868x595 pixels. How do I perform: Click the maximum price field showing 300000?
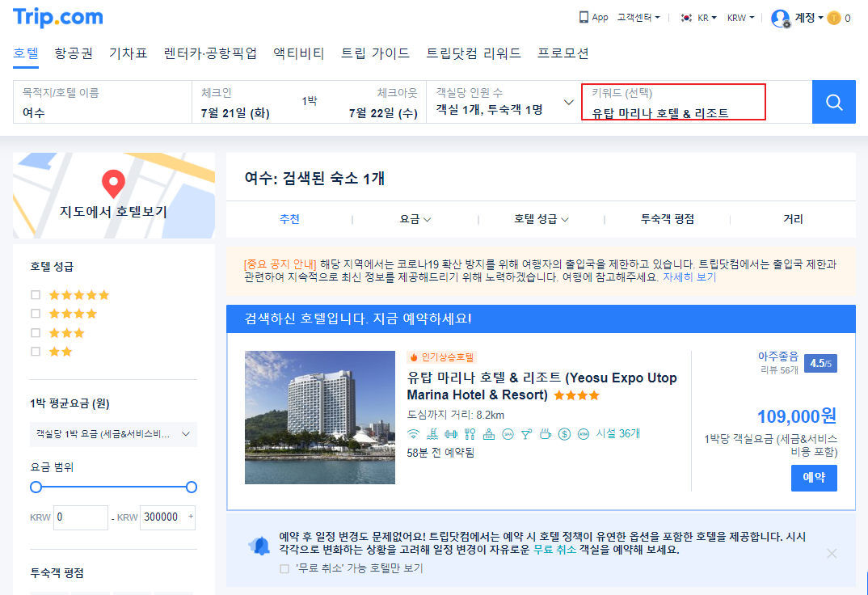[x=167, y=517]
